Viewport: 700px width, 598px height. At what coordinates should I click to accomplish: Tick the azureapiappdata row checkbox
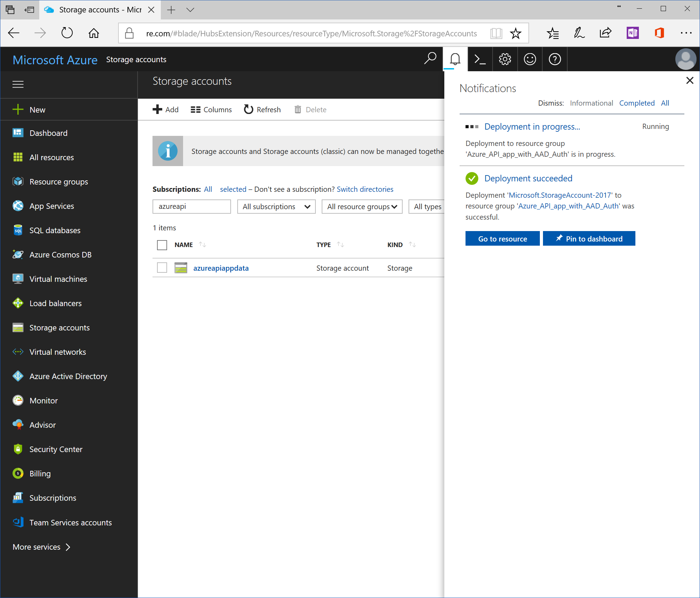point(162,268)
